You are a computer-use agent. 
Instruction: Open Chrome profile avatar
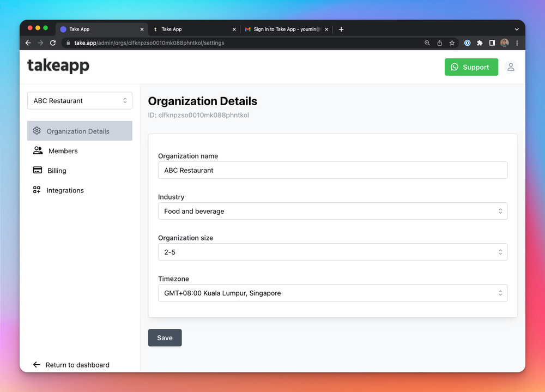(504, 43)
